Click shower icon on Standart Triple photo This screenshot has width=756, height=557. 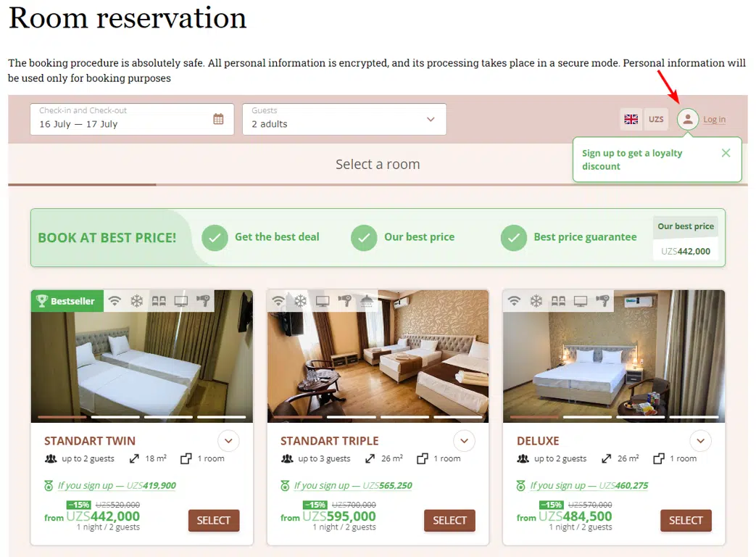[367, 301]
